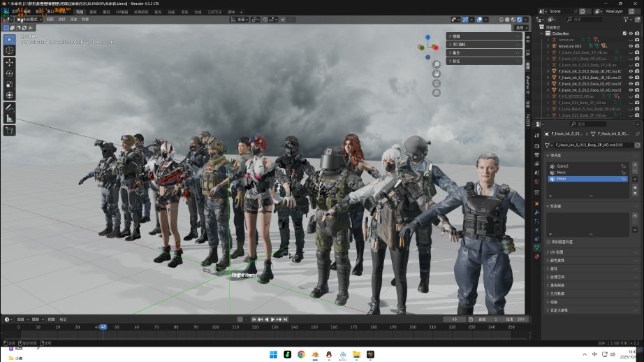Open the view menu in viewport header
This screenshot has width=644, height=362.
pos(50,20)
